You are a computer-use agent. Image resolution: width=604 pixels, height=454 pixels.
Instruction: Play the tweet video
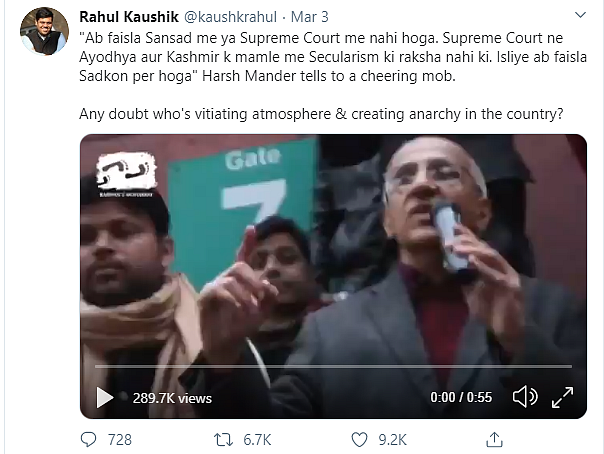(x=105, y=397)
